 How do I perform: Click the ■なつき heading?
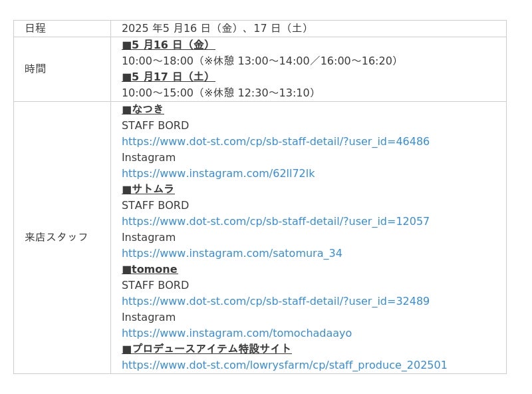pyautogui.click(x=143, y=109)
